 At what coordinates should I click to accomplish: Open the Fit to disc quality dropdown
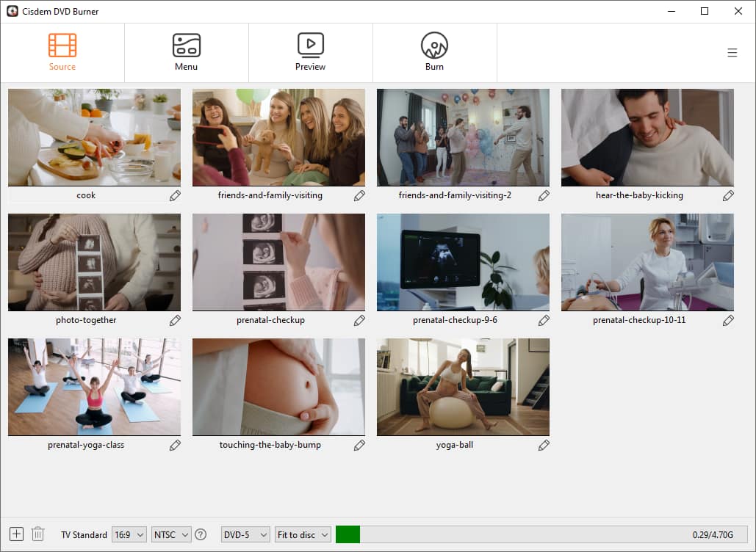pyautogui.click(x=302, y=534)
